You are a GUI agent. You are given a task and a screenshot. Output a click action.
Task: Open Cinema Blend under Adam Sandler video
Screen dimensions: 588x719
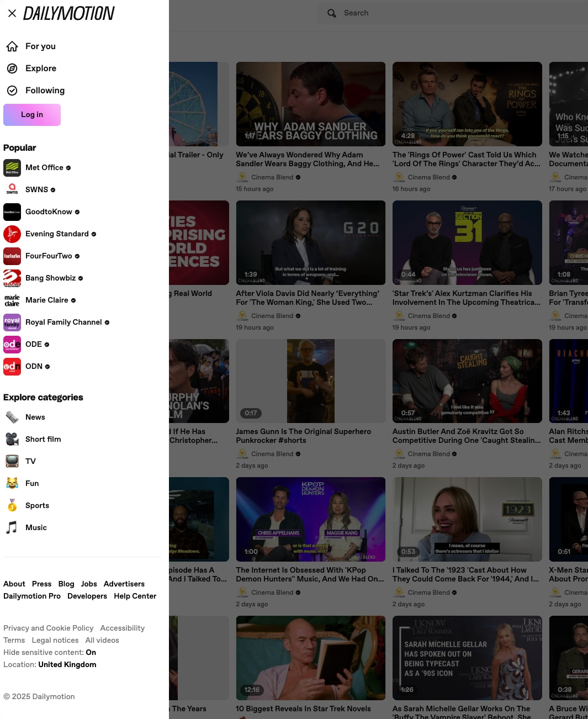tap(272, 177)
